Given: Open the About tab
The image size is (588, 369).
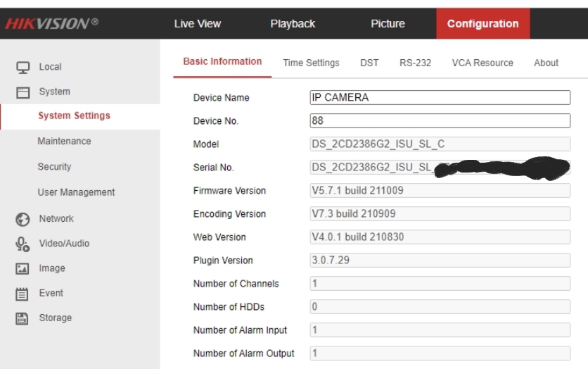Looking at the screenshot, I should pos(546,63).
